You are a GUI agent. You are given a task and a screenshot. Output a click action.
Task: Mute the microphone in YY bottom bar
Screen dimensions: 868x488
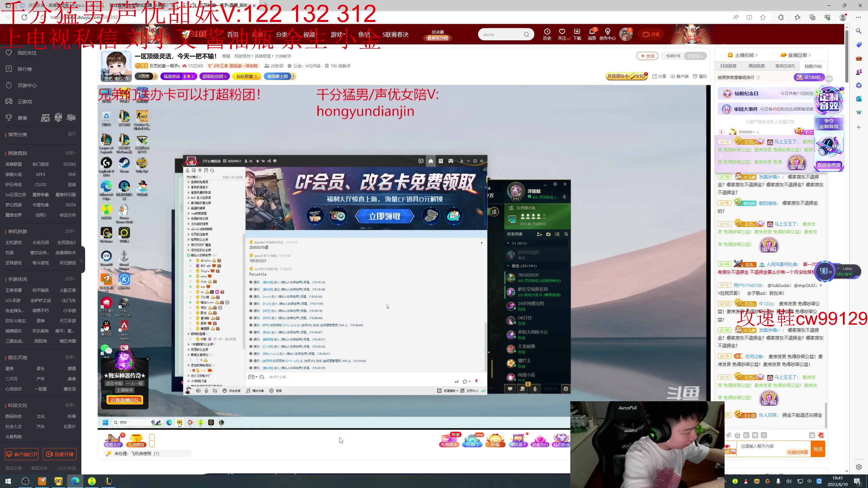click(206, 390)
